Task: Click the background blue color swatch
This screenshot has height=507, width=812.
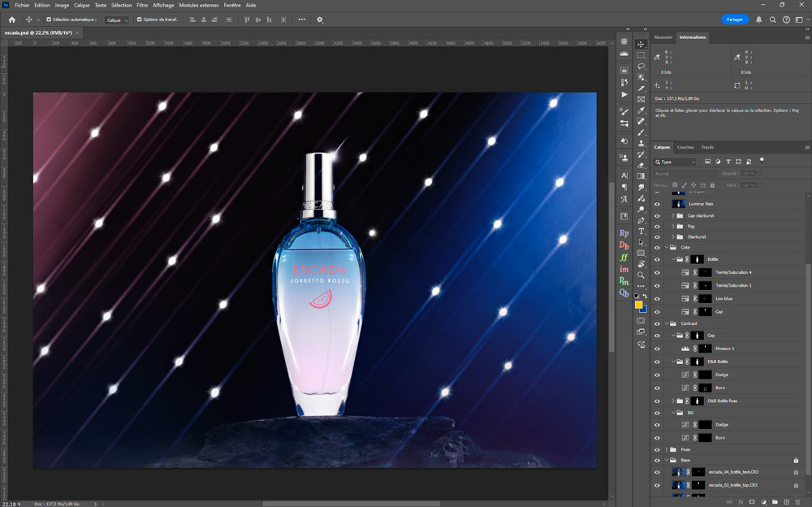Action: click(644, 310)
